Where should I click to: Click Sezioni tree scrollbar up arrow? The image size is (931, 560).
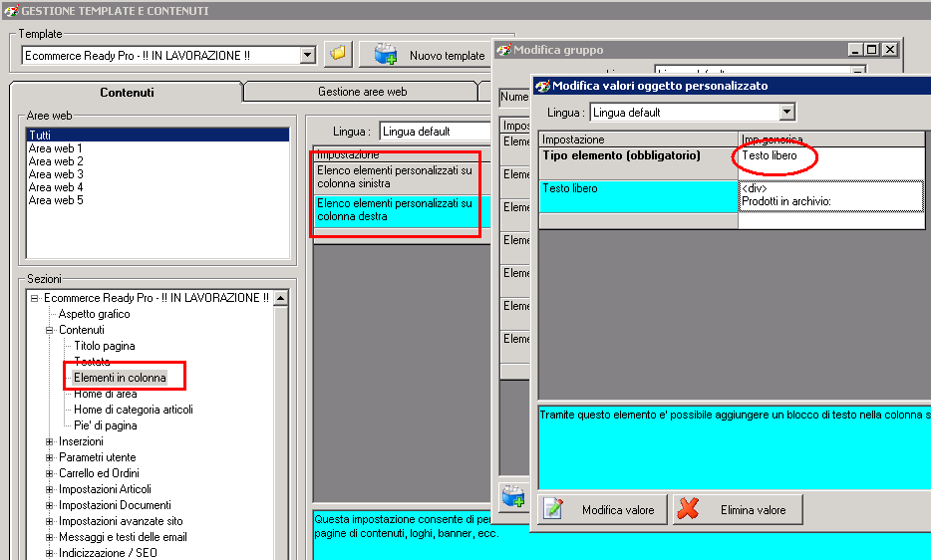click(281, 298)
